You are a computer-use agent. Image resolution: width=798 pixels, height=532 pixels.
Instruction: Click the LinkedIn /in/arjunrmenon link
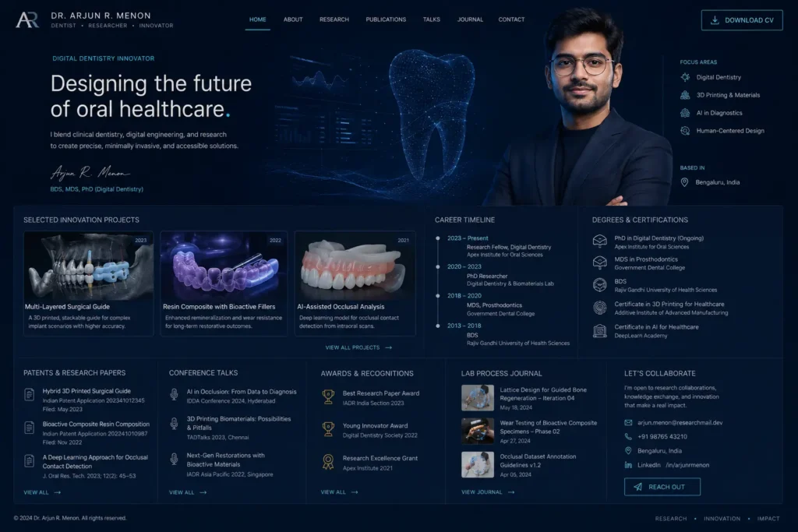(673, 465)
